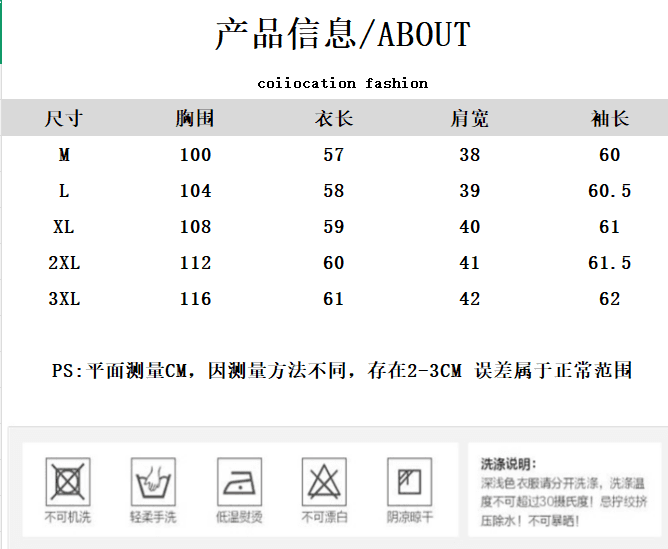
Task: Click shoulder width 40 in XL row
Action: (x=469, y=227)
